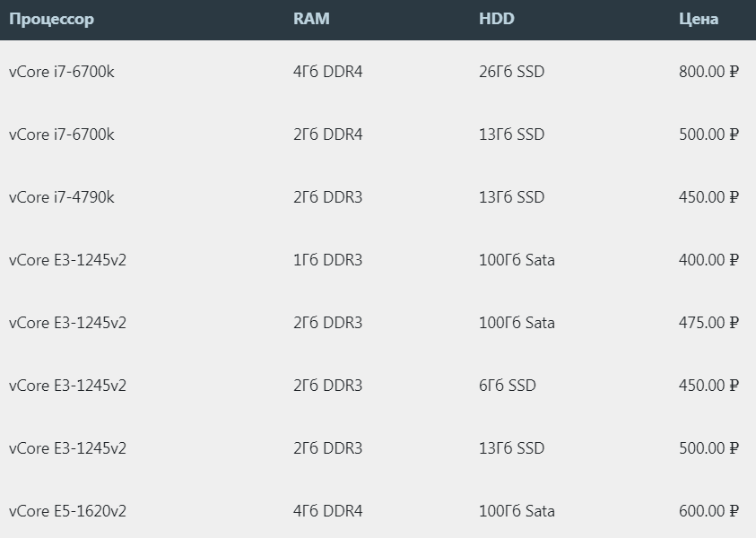Click 100Гб Sata in the 475.00 ₽ row
This screenshot has height=538, width=756.
517,323
